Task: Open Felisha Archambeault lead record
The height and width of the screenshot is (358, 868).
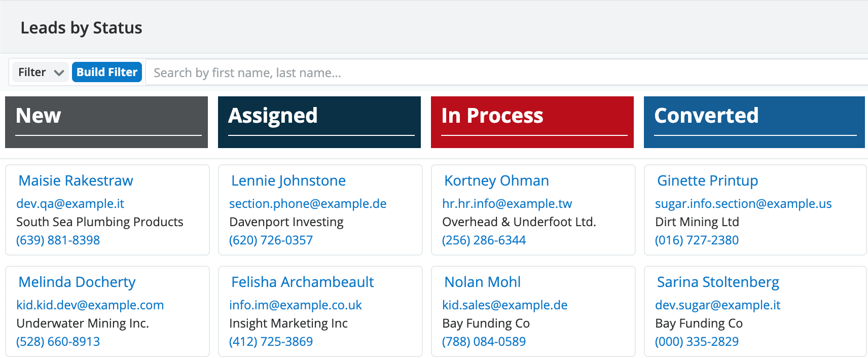Action: [302, 282]
